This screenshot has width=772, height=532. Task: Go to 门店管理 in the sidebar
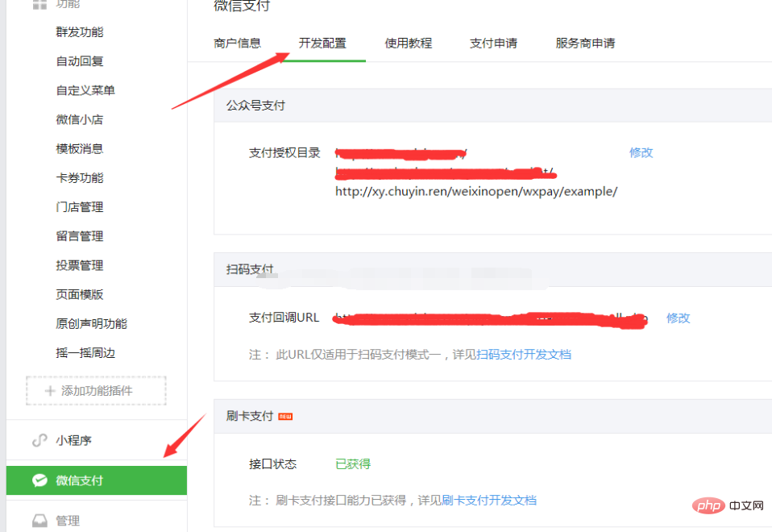coord(80,207)
